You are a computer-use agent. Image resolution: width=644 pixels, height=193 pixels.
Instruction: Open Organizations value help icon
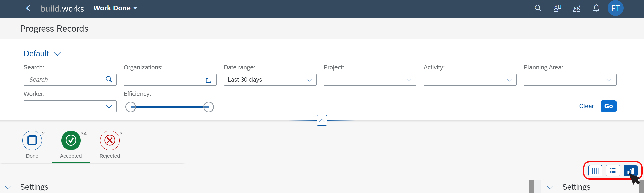click(209, 80)
